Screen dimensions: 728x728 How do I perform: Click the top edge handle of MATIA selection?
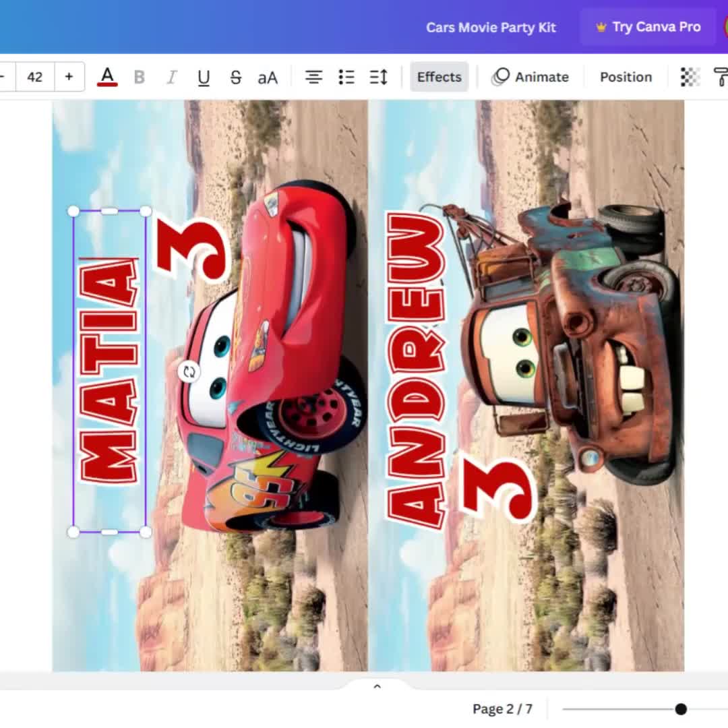[x=110, y=211]
